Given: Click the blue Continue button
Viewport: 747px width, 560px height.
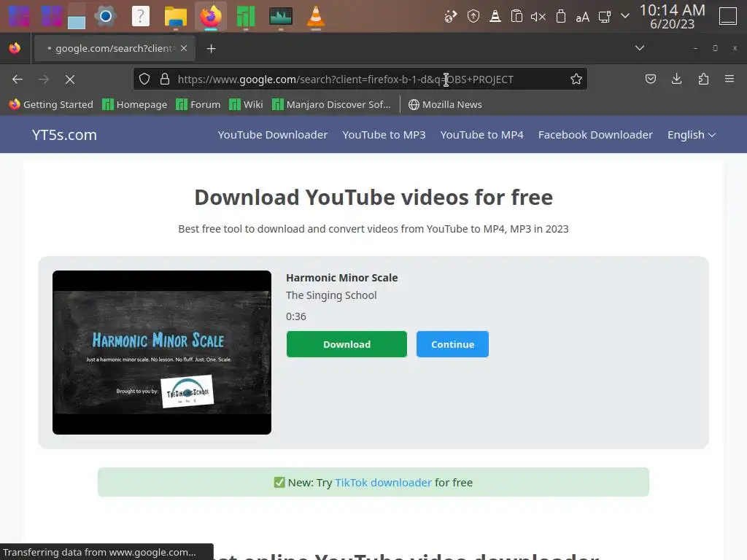Looking at the screenshot, I should (x=452, y=344).
